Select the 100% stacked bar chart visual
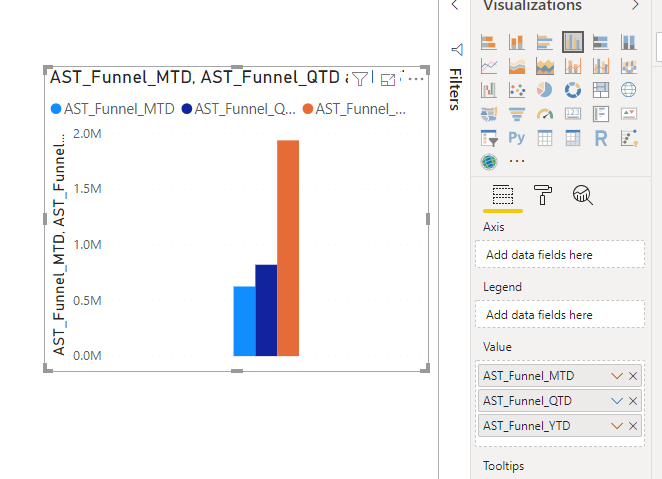Screen dimensions: 662x479 tap(601, 42)
